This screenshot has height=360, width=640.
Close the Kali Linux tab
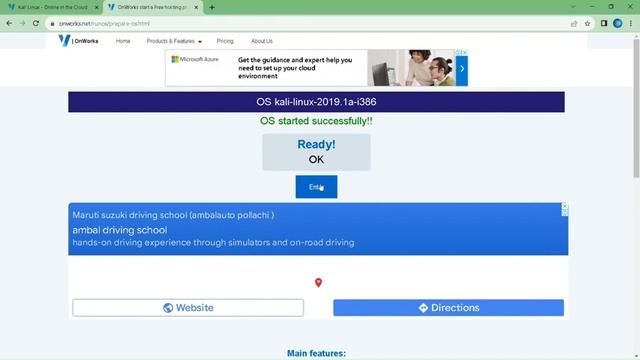click(97, 7)
